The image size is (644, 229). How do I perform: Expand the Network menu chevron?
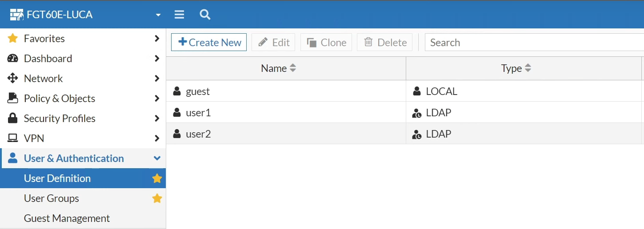coord(157,79)
